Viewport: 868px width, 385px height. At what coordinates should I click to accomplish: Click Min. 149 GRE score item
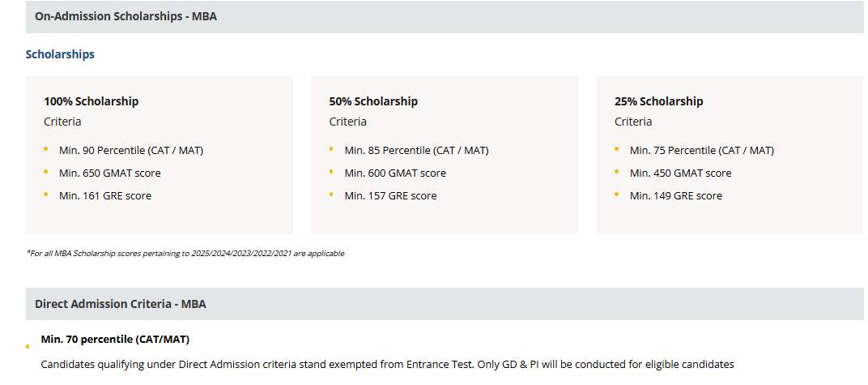click(676, 195)
